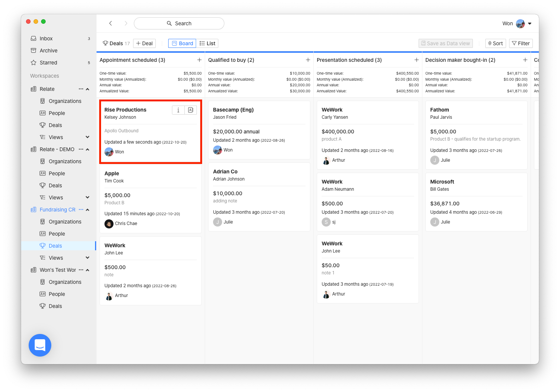Open the Intercom chat launcher

pos(40,345)
